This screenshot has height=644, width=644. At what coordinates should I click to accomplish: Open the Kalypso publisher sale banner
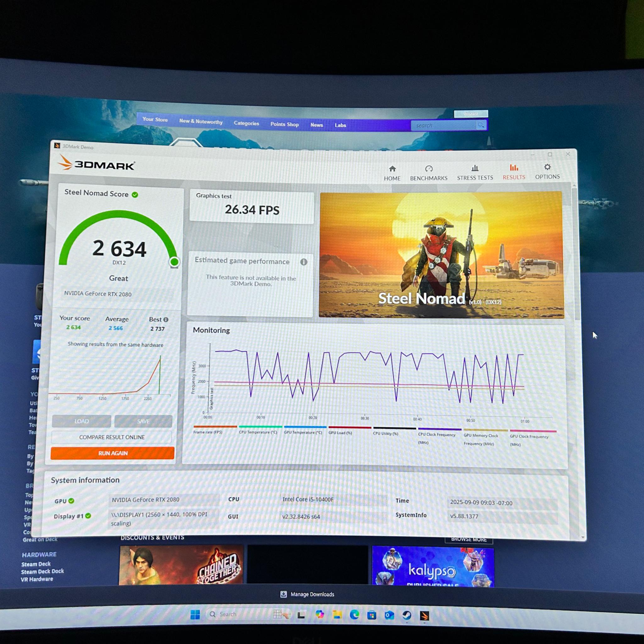tap(433, 567)
